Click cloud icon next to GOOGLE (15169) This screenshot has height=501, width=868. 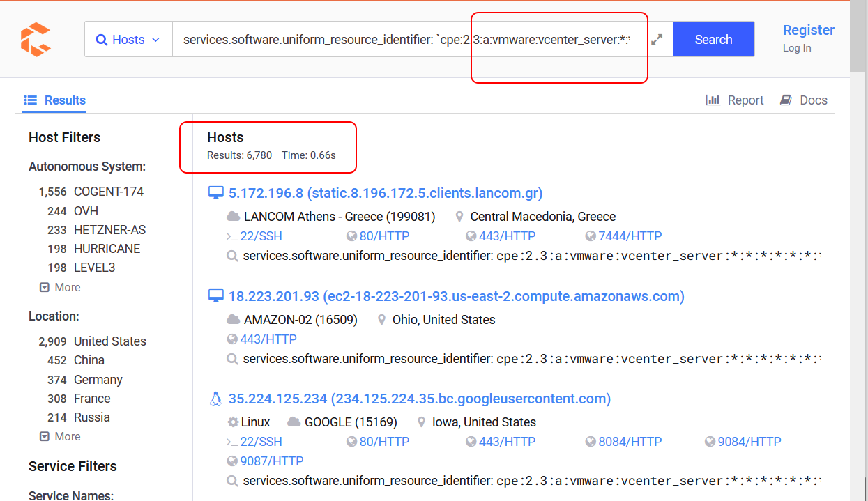point(294,422)
